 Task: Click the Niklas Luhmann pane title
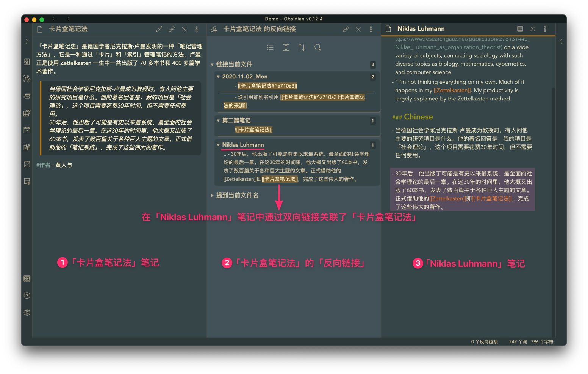coord(421,29)
